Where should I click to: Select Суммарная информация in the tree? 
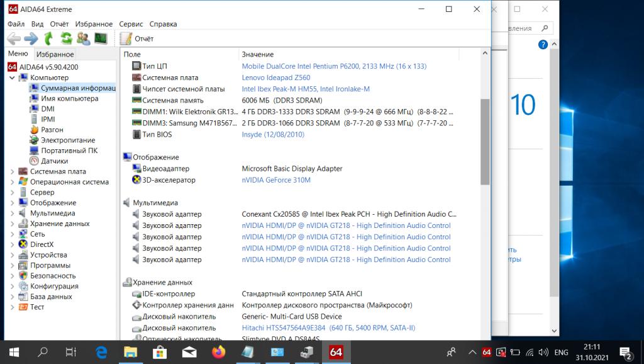coord(72,88)
